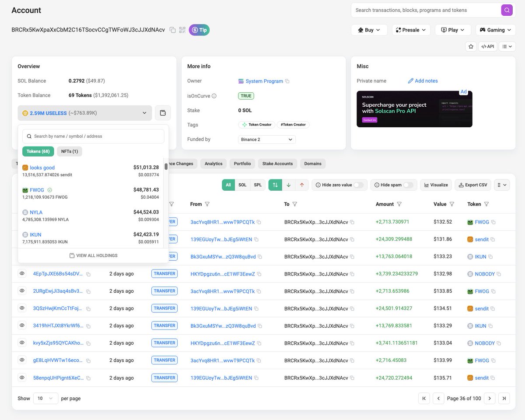Toggle eye icon for 3QSzHwjKmCcTtFoj row
The height and width of the screenshot is (420, 525).
pyautogui.click(x=22, y=308)
